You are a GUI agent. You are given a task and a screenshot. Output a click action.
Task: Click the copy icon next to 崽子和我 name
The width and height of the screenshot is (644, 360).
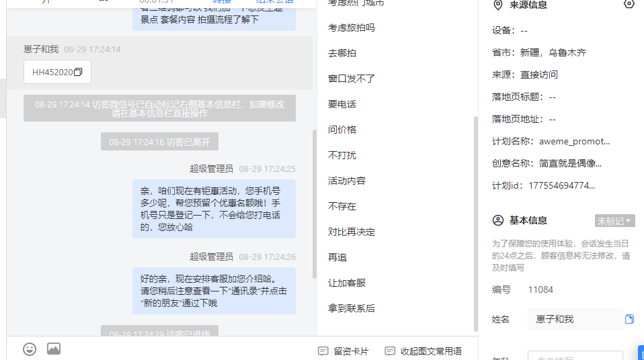coord(629,319)
